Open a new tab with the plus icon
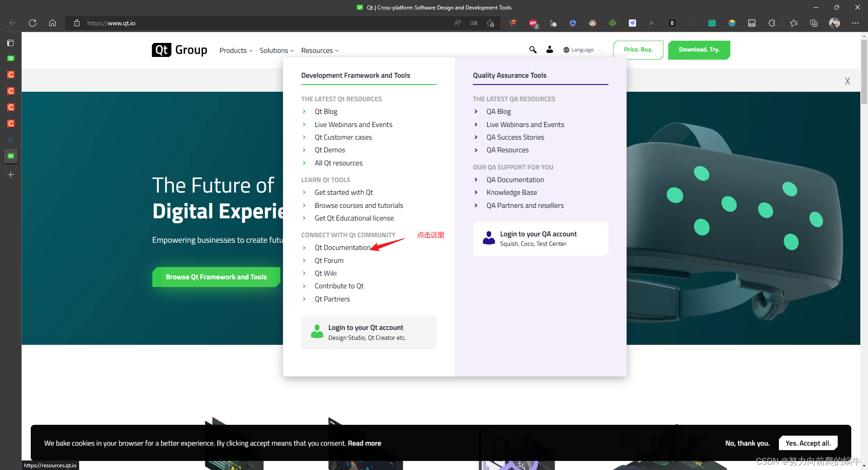 pyautogui.click(x=11, y=175)
